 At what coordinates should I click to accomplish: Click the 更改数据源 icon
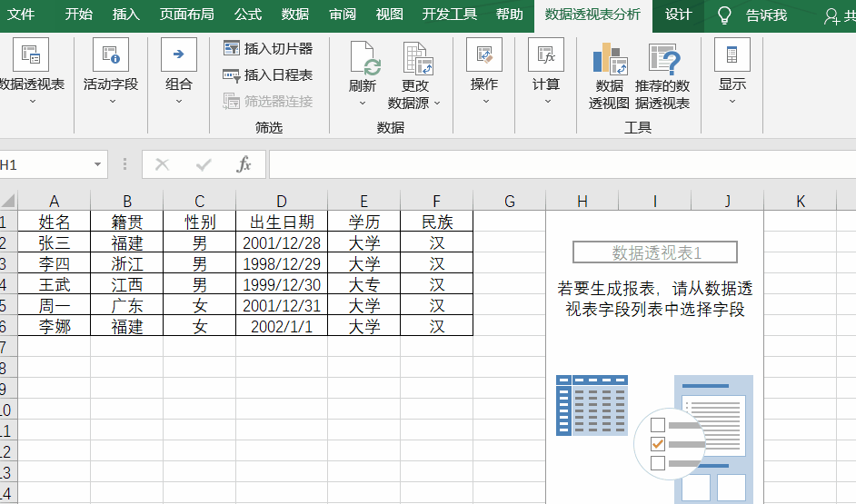(418, 58)
